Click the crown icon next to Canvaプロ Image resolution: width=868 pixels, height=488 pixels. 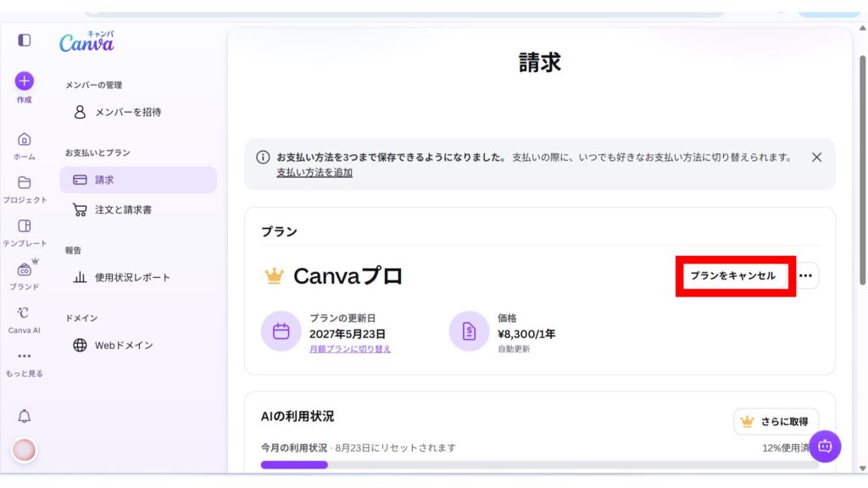(x=274, y=275)
